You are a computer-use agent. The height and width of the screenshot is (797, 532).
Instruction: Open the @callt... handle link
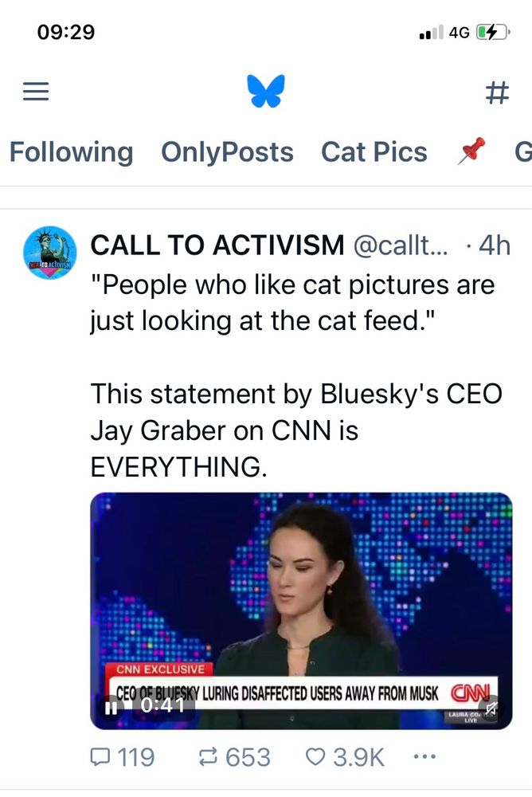point(401,245)
